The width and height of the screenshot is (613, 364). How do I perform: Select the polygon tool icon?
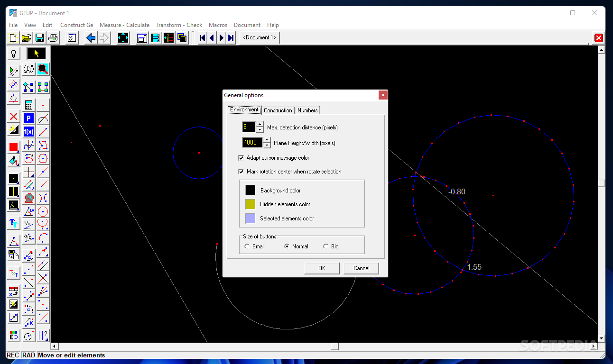tap(43, 145)
